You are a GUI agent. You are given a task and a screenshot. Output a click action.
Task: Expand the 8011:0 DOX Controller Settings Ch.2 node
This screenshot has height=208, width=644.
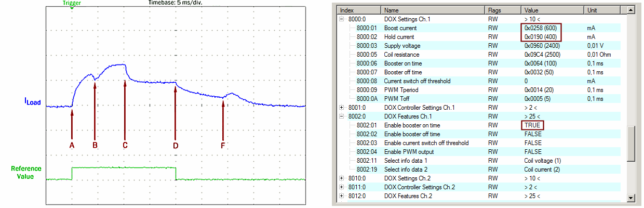click(x=341, y=187)
